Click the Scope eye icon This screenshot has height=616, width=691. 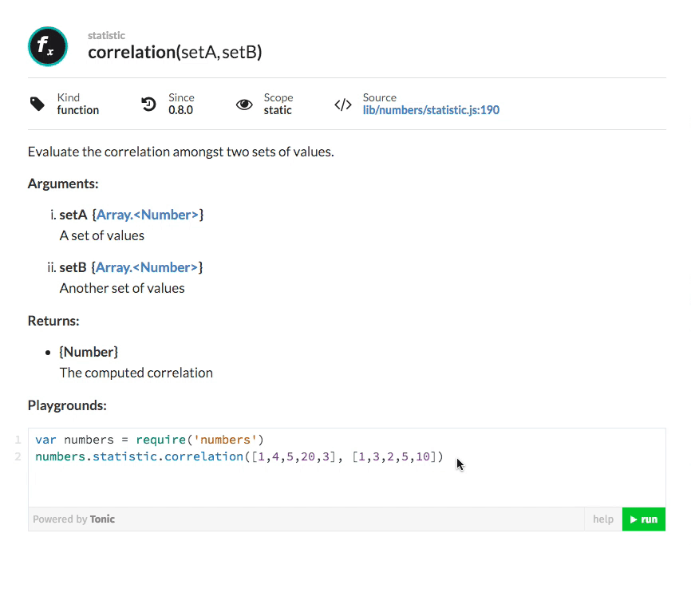pos(244,105)
